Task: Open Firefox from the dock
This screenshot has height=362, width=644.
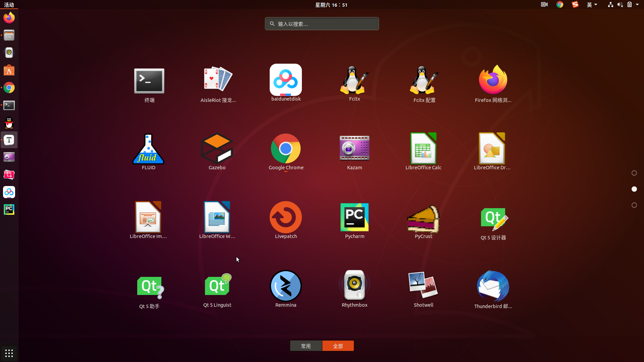Action: 9,17
